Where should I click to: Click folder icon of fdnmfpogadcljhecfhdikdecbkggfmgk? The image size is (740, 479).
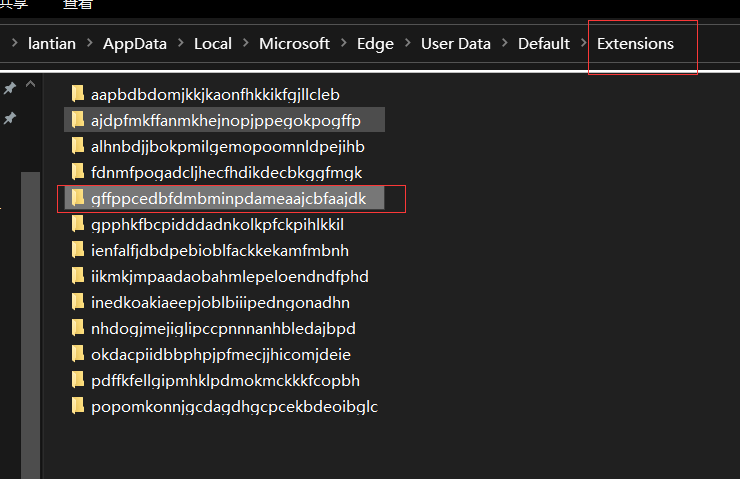(x=78, y=171)
